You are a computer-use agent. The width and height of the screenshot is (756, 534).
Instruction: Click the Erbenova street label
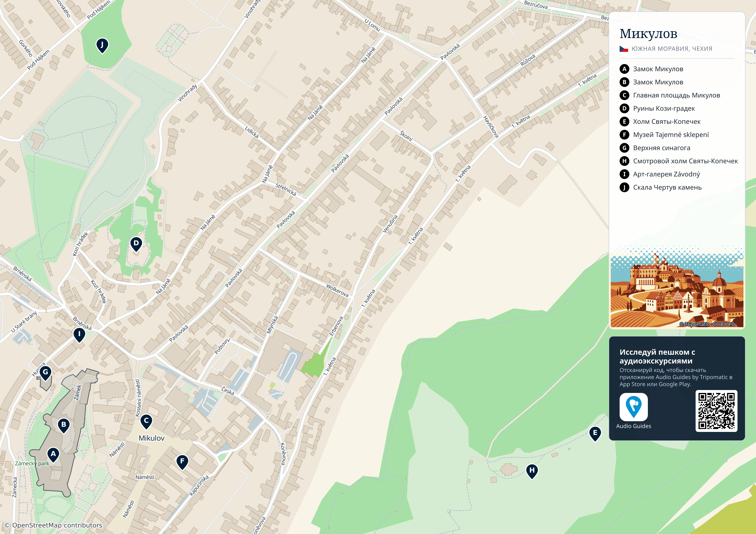pos(336,326)
